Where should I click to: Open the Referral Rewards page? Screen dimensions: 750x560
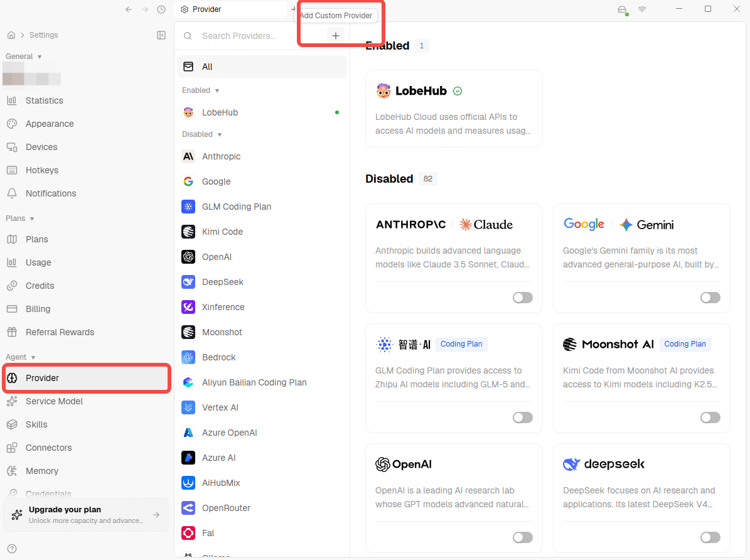[x=86, y=332]
